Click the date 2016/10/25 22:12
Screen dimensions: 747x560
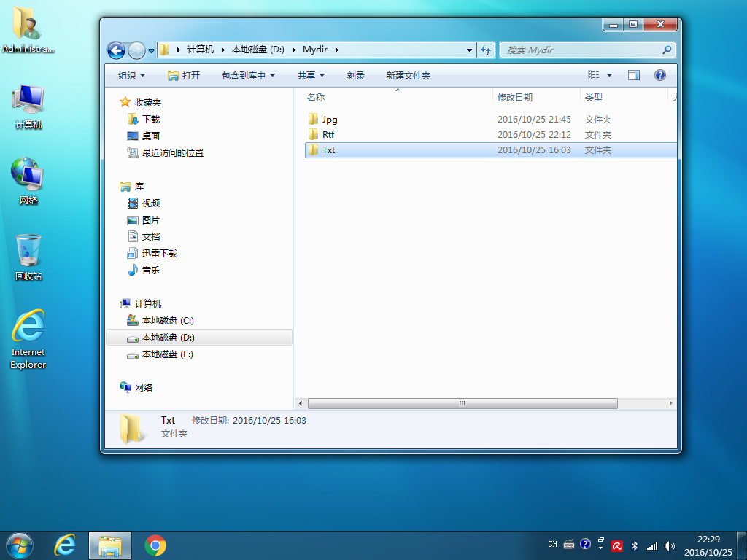[534, 135]
